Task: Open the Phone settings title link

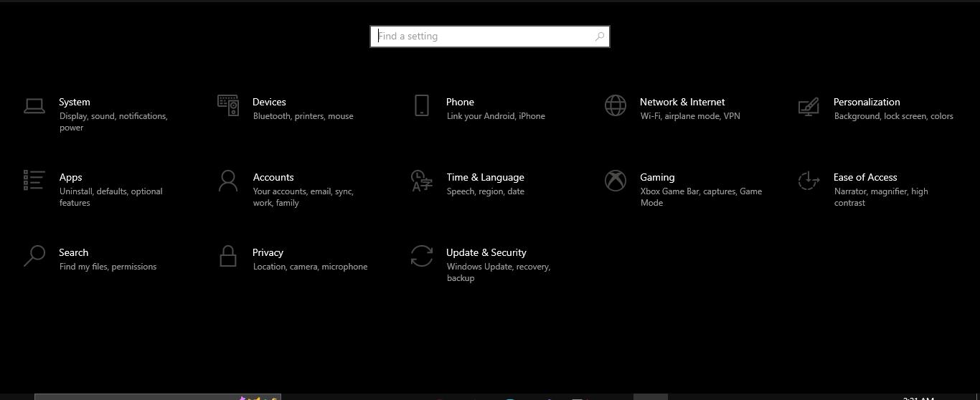Action: 460,102
